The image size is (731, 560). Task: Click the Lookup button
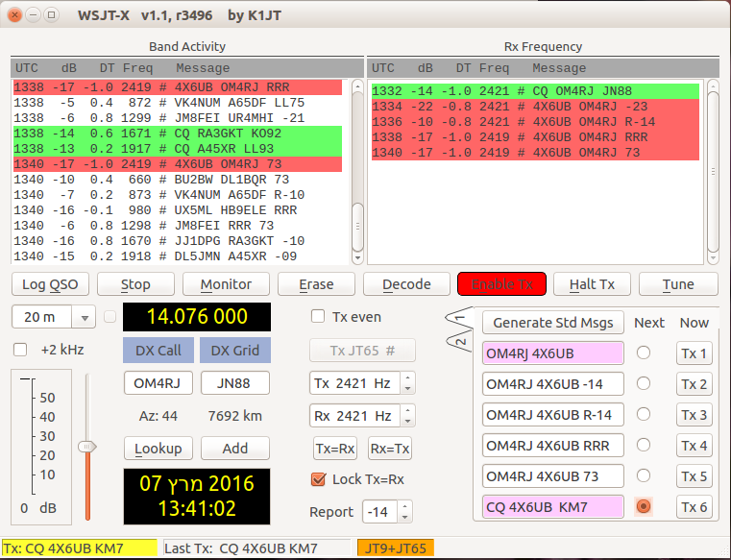[x=158, y=448]
